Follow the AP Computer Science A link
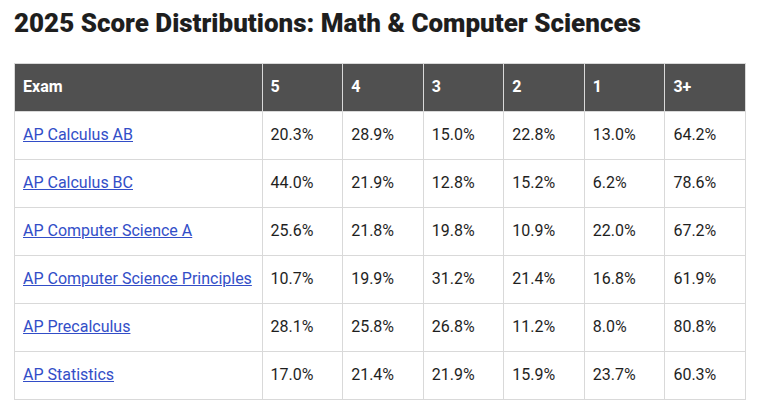Image resolution: width=760 pixels, height=413 pixels. pyautogui.click(x=107, y=231)
